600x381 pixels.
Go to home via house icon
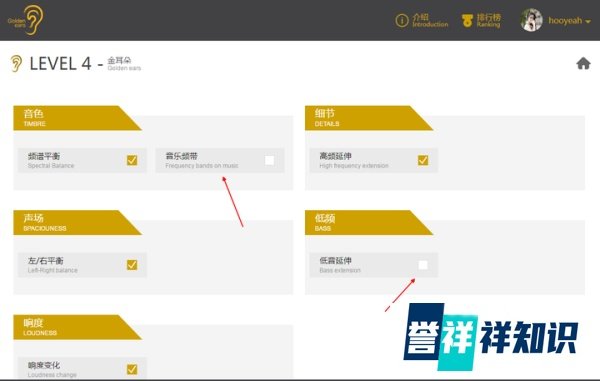pos(583,64)
